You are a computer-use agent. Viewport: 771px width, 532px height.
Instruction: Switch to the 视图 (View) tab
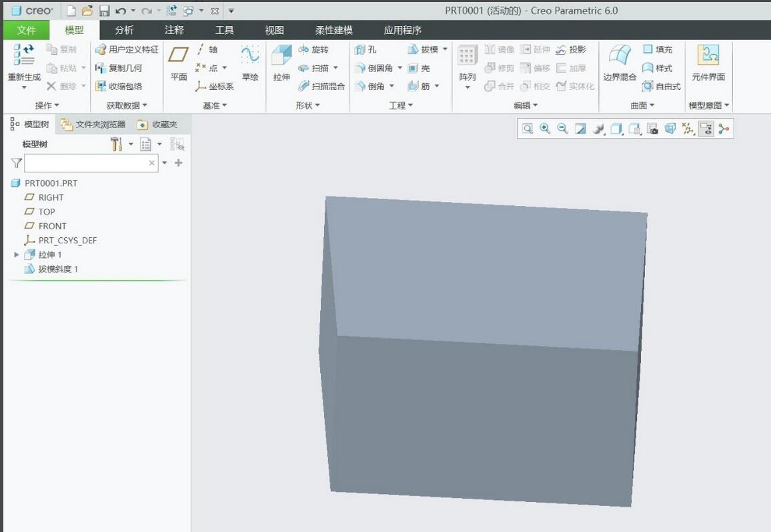274,30
